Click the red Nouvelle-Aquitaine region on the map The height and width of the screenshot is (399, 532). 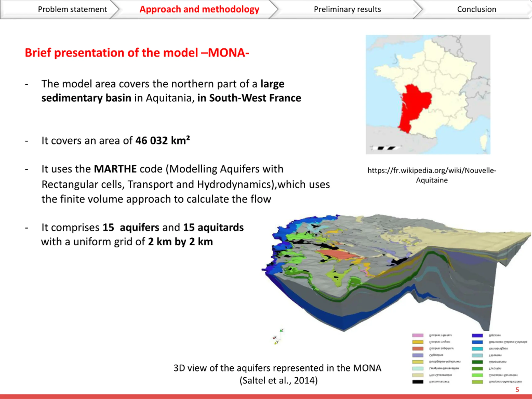[413, 108]
